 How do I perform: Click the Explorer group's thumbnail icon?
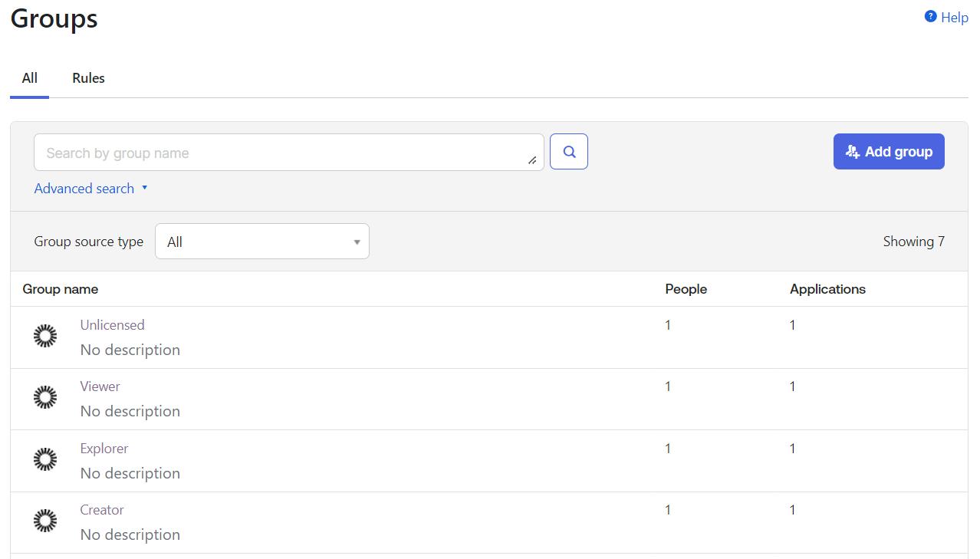44,459
